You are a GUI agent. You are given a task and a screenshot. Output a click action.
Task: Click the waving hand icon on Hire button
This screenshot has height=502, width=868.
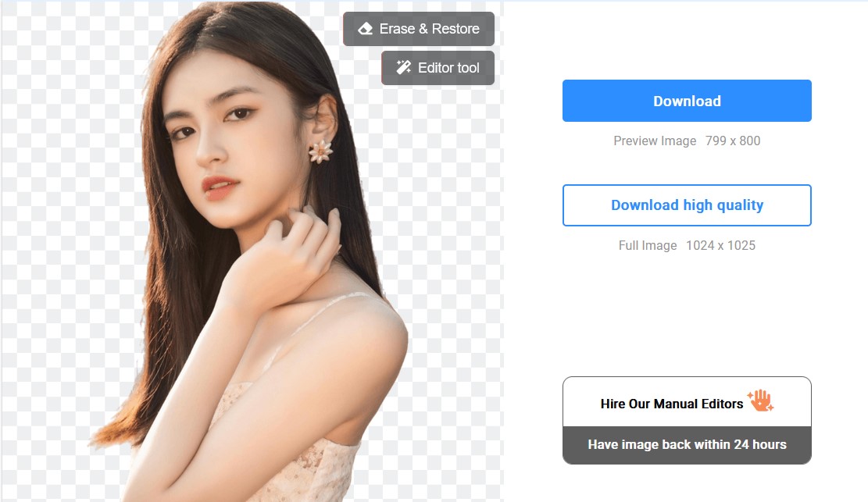pyautogui.click(x=759, y=400)
